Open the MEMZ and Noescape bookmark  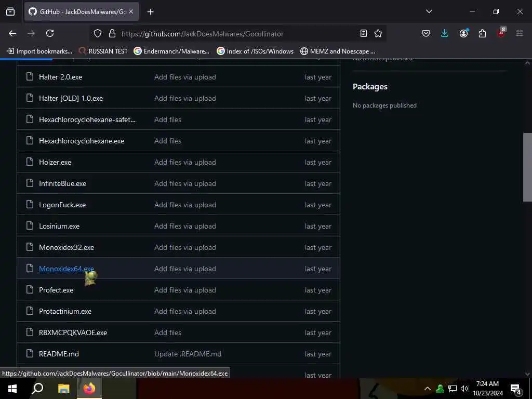click(338, 51)
